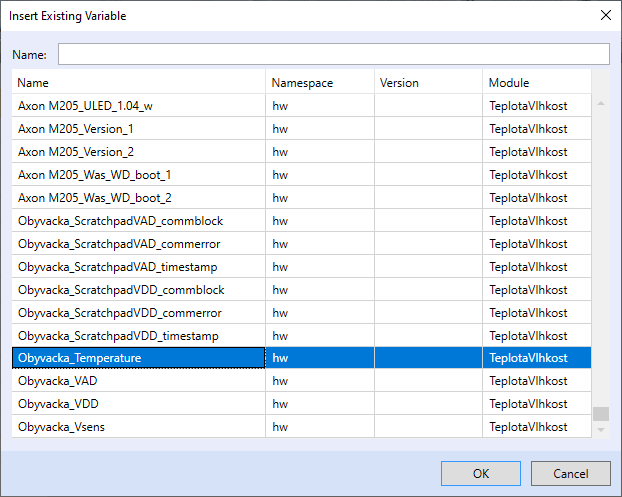The height and width of the screenshot is (497, 622).
Task: Close the dialog with the X button
Action: [603, 16]
